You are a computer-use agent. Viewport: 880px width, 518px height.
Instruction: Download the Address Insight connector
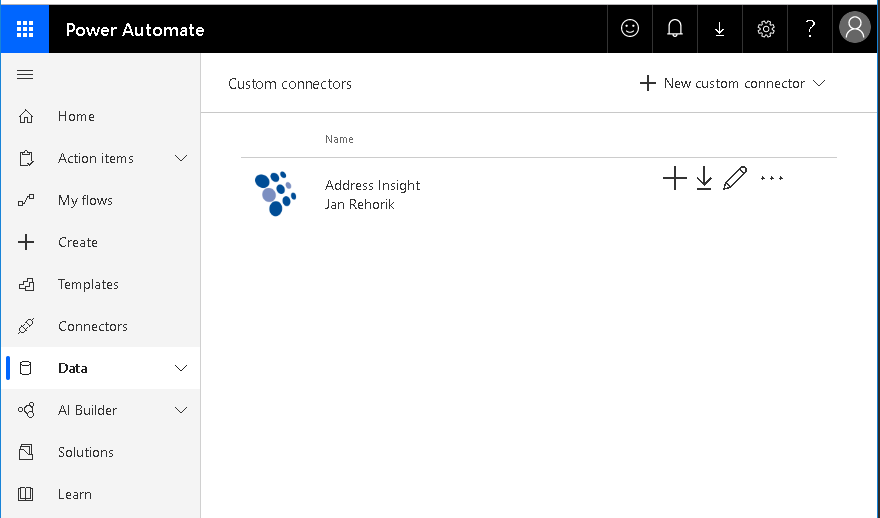(x=704, y=178)
